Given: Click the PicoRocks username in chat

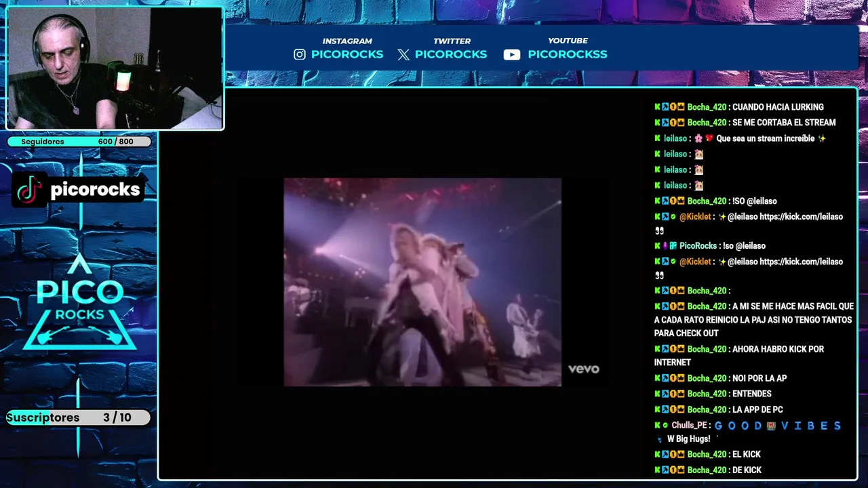Looking at the screenshot, I should click(698, 246).
